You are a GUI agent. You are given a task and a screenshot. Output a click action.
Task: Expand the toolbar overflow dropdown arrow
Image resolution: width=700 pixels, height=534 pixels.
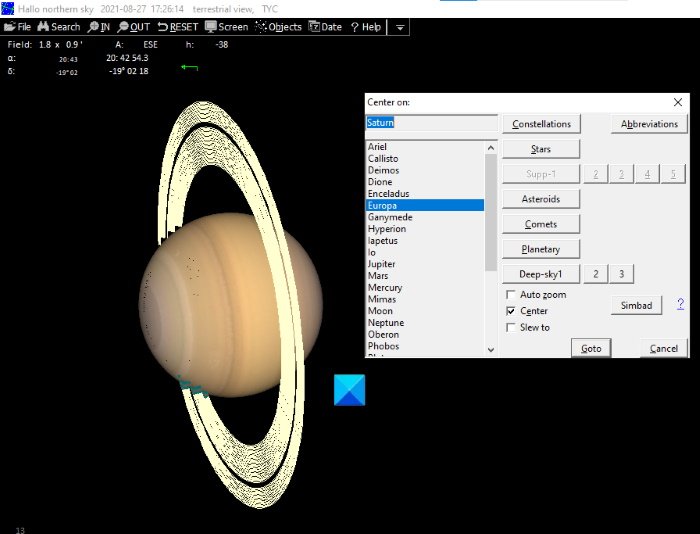(x=400, y=27)
